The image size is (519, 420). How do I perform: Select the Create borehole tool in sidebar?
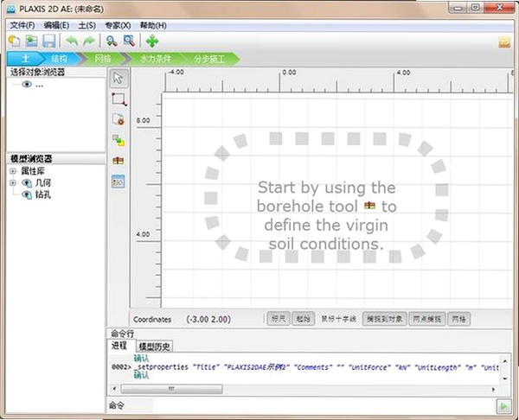119,161
